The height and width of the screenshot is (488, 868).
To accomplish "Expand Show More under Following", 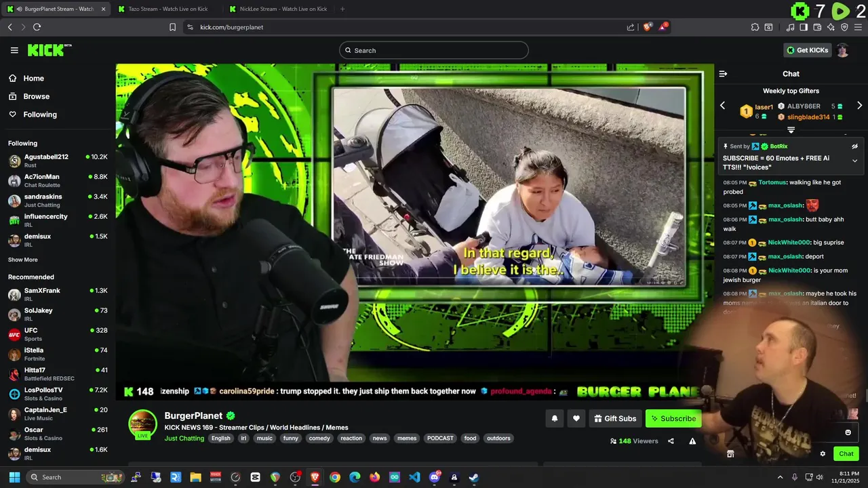I will (x=23, y=260).
